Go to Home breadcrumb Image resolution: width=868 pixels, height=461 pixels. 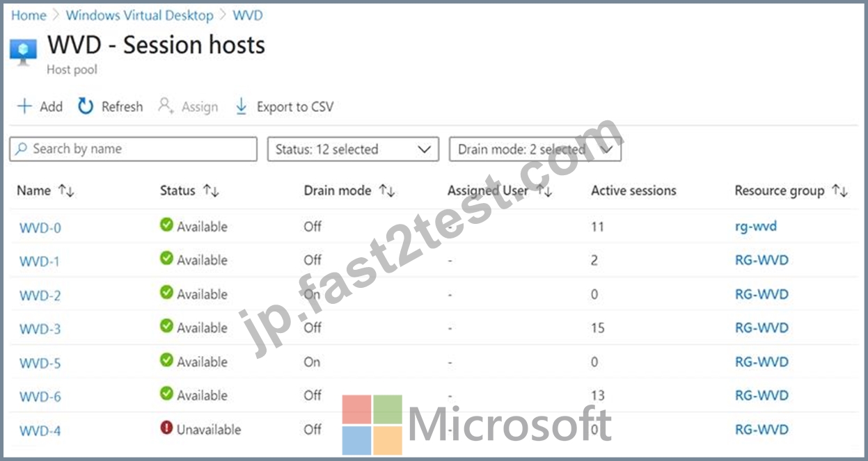click(x=29, y=15)
